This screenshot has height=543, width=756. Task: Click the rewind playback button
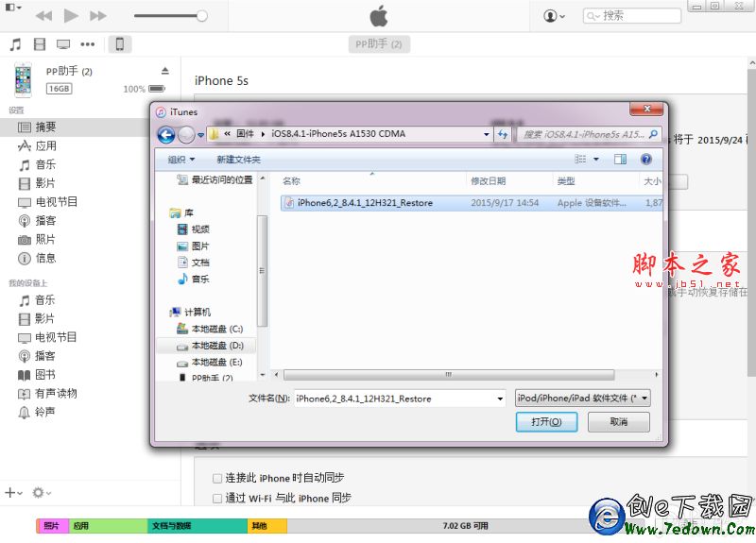43,16
